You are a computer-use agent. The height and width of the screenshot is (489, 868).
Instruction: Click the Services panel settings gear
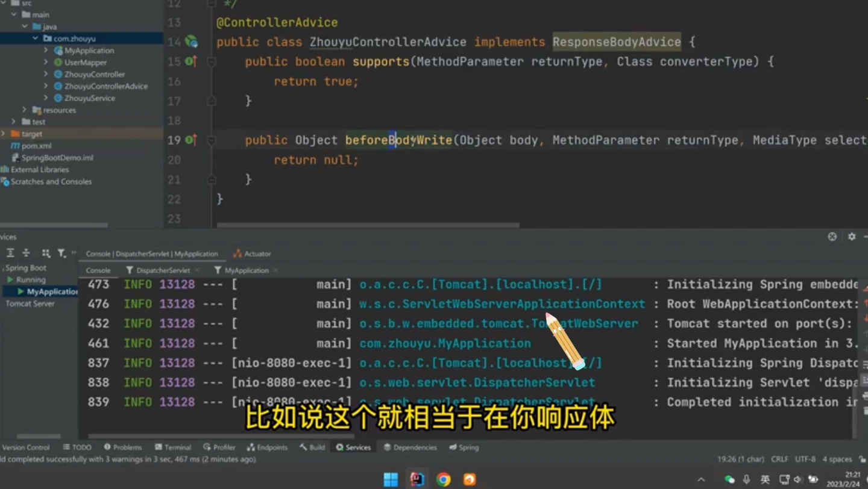point(852,237)
